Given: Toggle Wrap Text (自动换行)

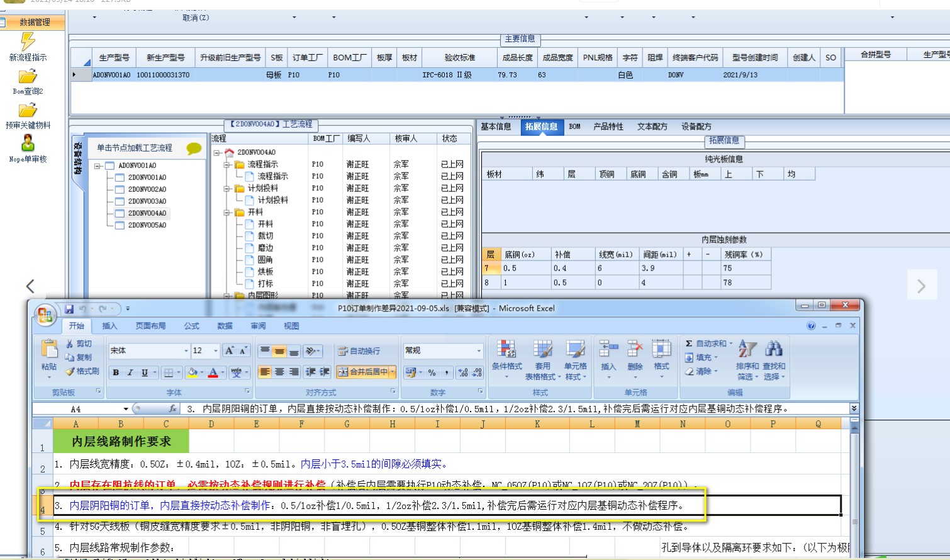Looking at the screenshot, I should (x=359, y=351).
